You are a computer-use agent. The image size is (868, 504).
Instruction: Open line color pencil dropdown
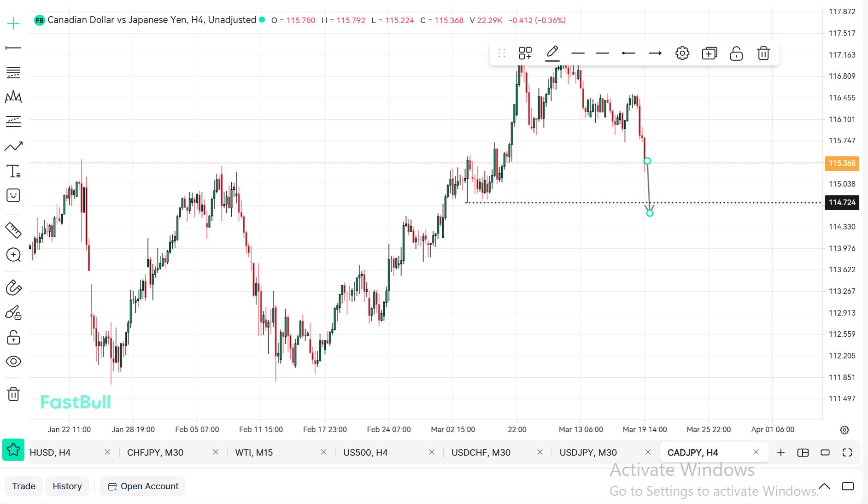tap(552, 53)
